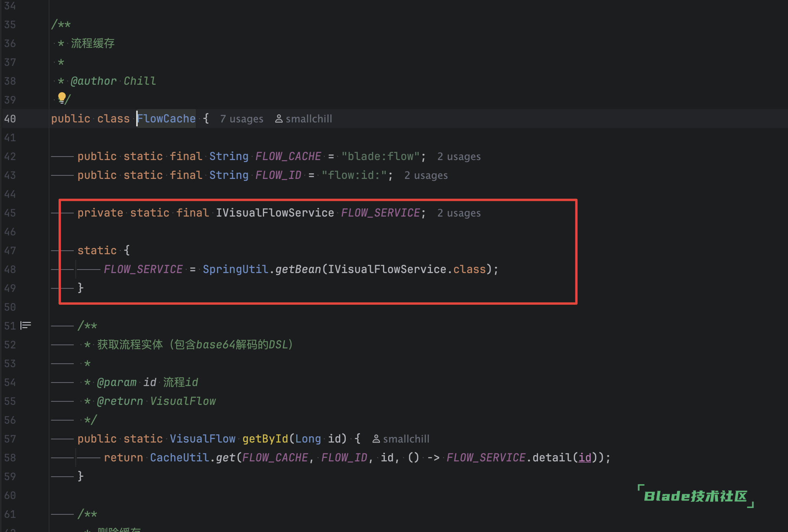This screenshot has height=532, width=788.
Task: Click the CacheUtil class reference
Action: [179, 457]
